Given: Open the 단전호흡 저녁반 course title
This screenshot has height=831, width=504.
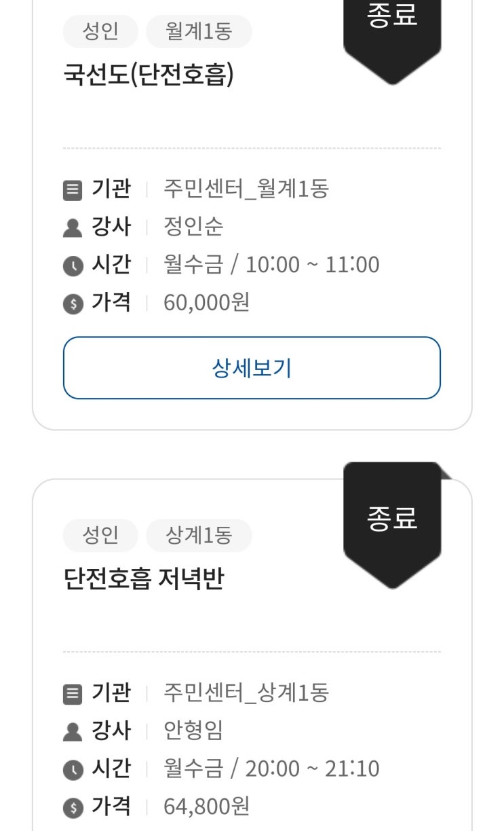Looking at the screenshot, I should point(143,578).
